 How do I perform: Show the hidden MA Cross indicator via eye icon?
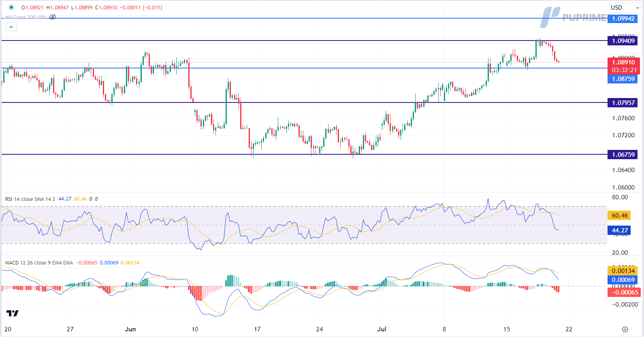(53, 17)
